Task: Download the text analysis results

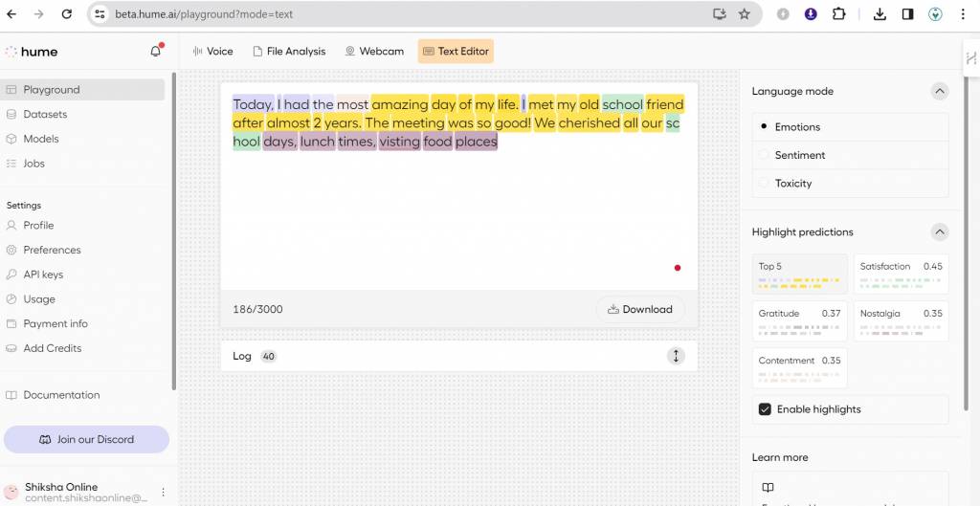Action: (640, 309)
